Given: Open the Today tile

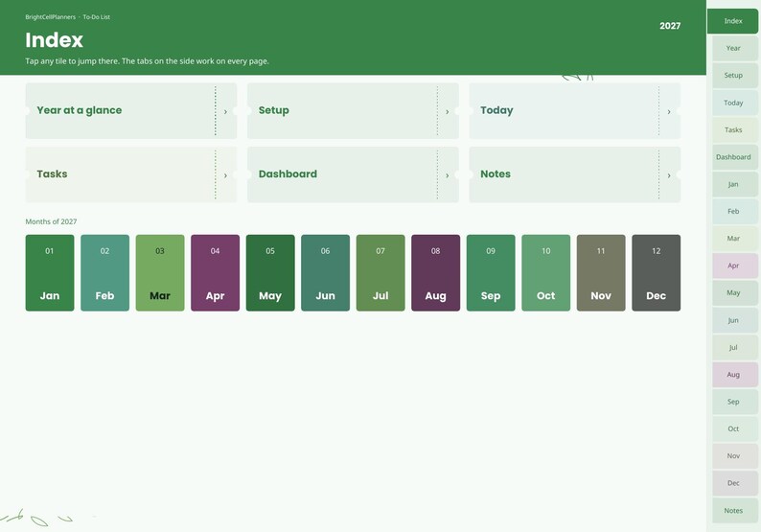Looking at the screenshot, I should coord(575,110).
